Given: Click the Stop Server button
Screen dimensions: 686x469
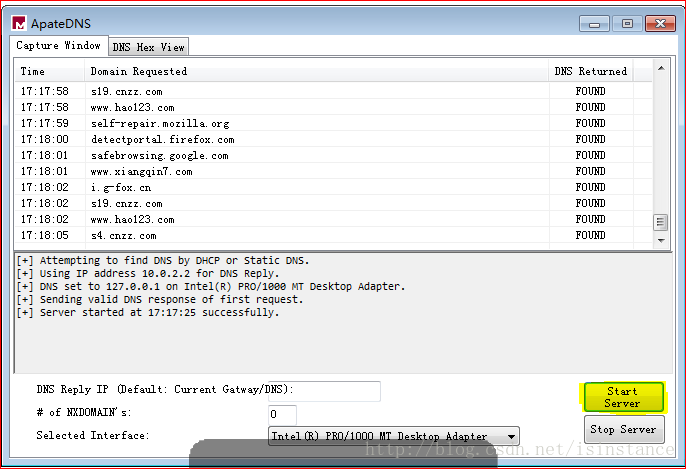Looking at the screenshot, I should 624,429.
